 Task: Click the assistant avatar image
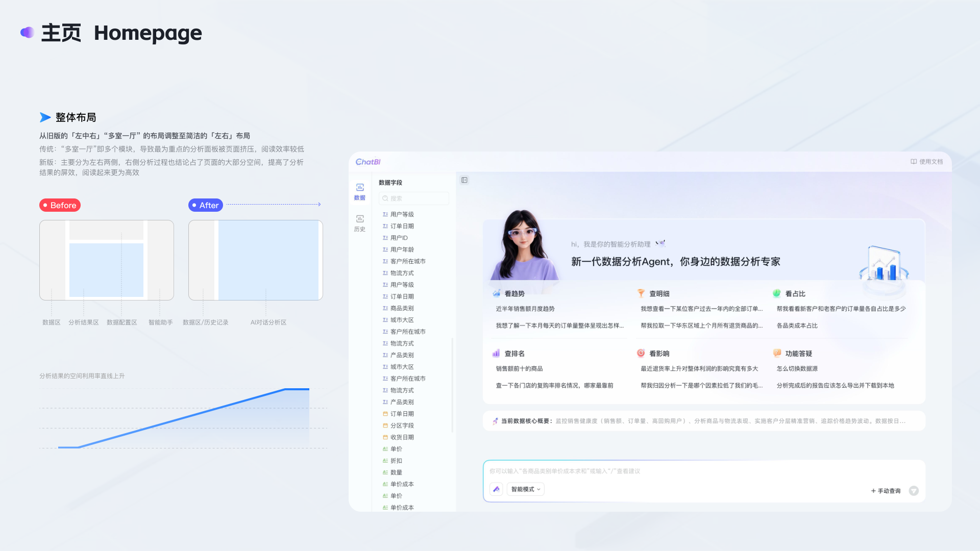tap(524, 245)
